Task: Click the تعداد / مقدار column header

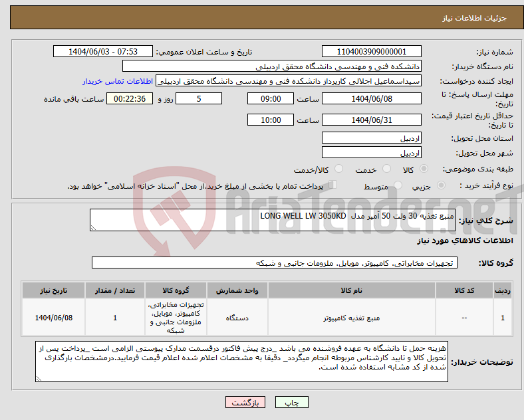Action: (115, 290)
